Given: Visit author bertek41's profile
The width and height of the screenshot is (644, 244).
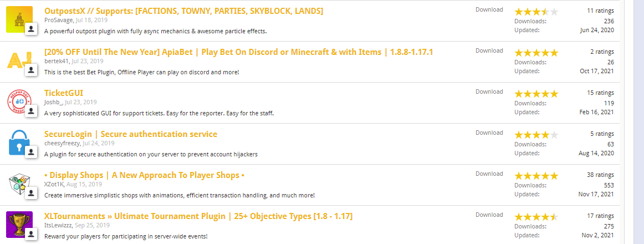Looking at the screenshot, I should [58, 61].
